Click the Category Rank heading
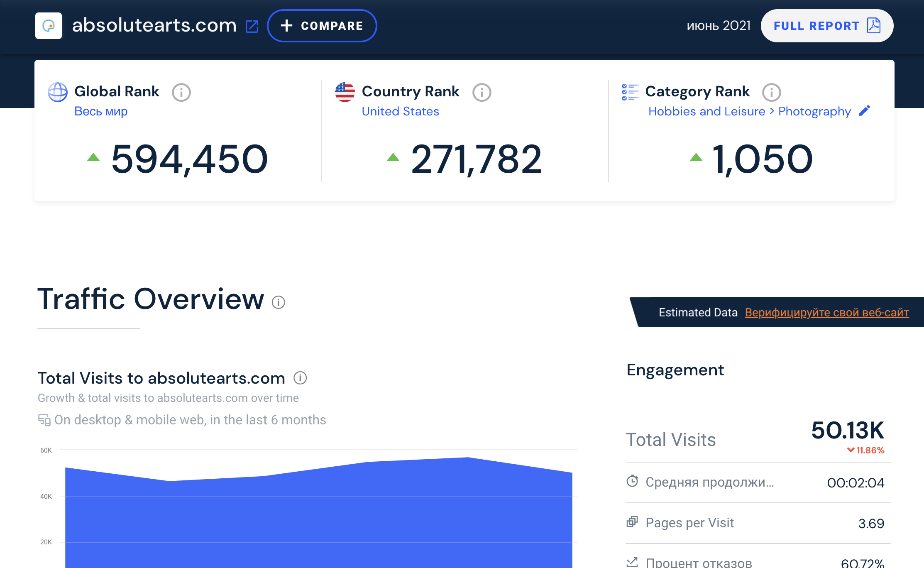 coord(697,91)
